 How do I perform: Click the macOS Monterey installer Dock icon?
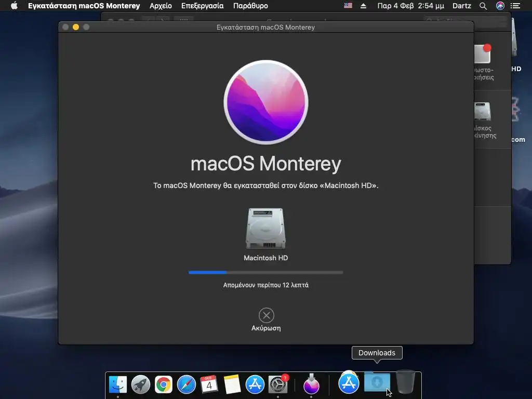click(311, 384)
